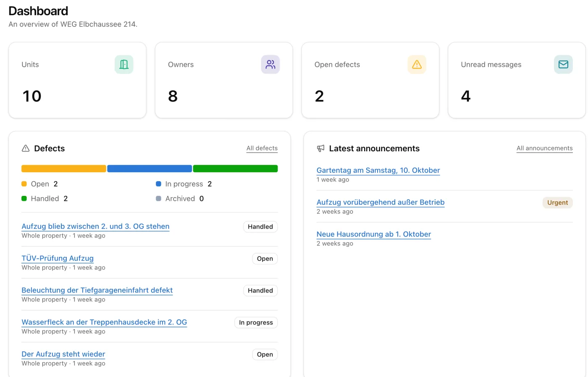Click the Owners count 8
The height and width of the screenshot is (377, 588).
tap(173, 96)
